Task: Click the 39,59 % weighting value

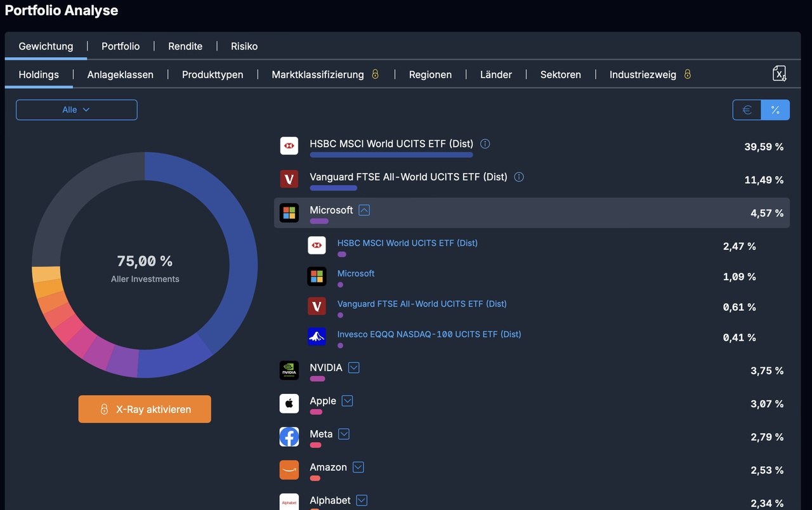Action: click(x=764, y=147)
